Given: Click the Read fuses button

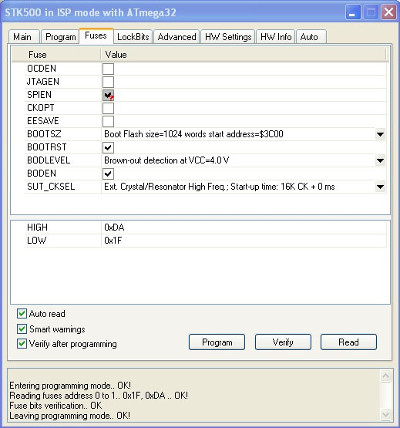Looking at the screenshot, I should 348,342.
